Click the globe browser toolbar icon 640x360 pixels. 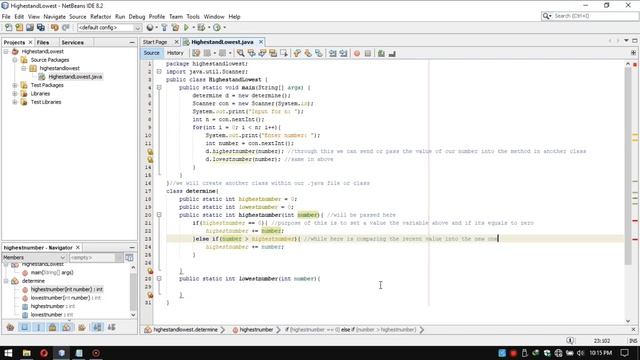(x=150, y=27)
